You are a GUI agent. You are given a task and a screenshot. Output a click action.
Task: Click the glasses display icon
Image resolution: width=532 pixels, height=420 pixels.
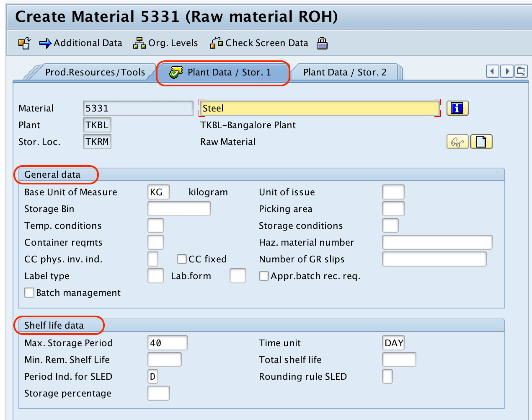point(457,141)
